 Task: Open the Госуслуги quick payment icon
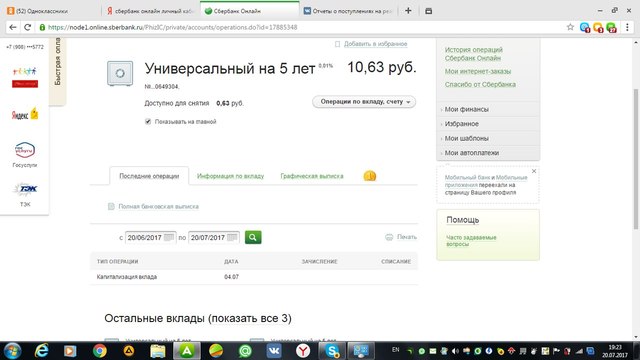[24, 150]
